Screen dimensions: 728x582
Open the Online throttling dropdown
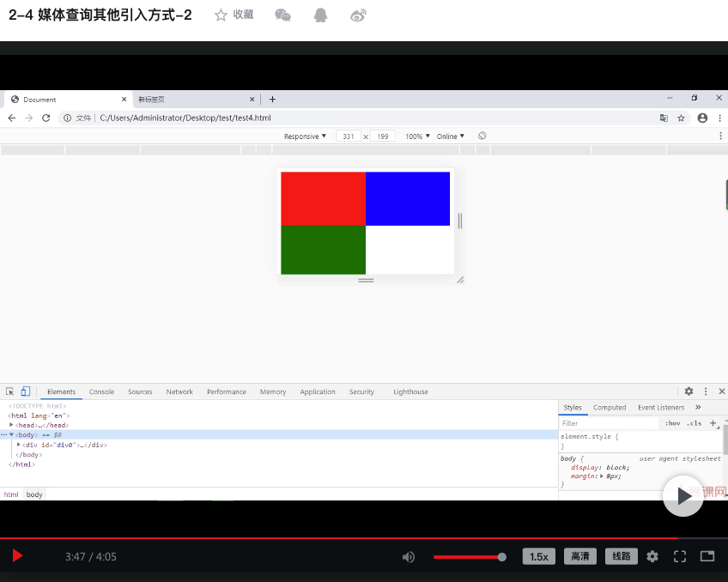coord(451,136)
